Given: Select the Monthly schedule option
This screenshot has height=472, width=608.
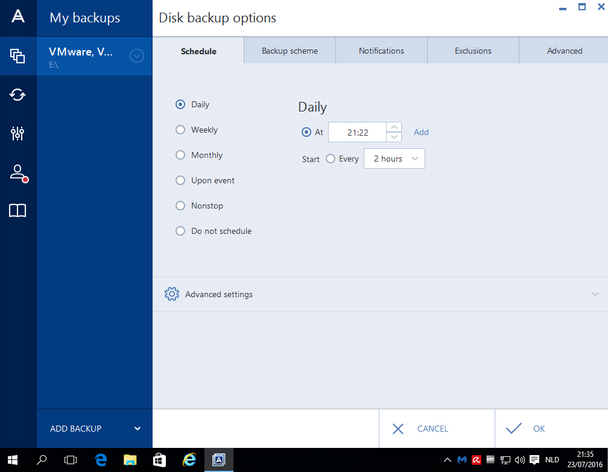Looking at the screenshot, I should point(180,155).
